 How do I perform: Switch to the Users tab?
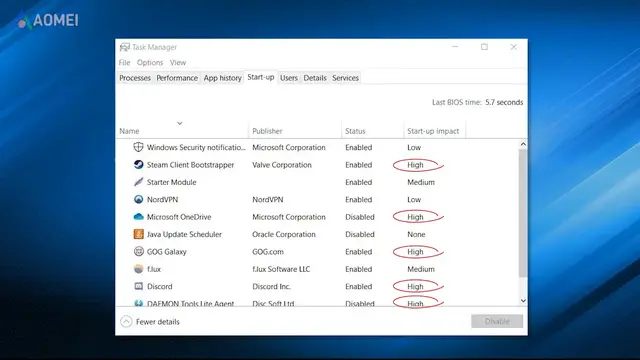coord(289,78)
